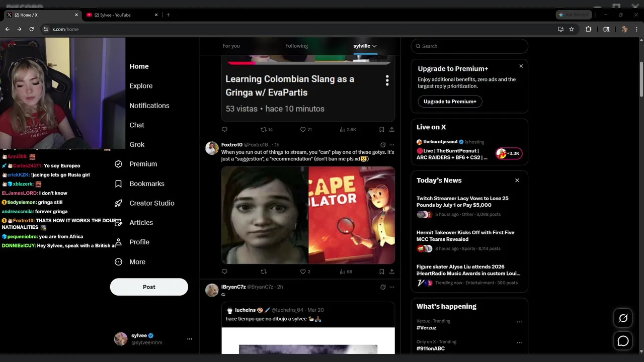The image size is (644, 362).
Task: Bookmark the Foxtro10 post
Action: [x=381, y=271]
